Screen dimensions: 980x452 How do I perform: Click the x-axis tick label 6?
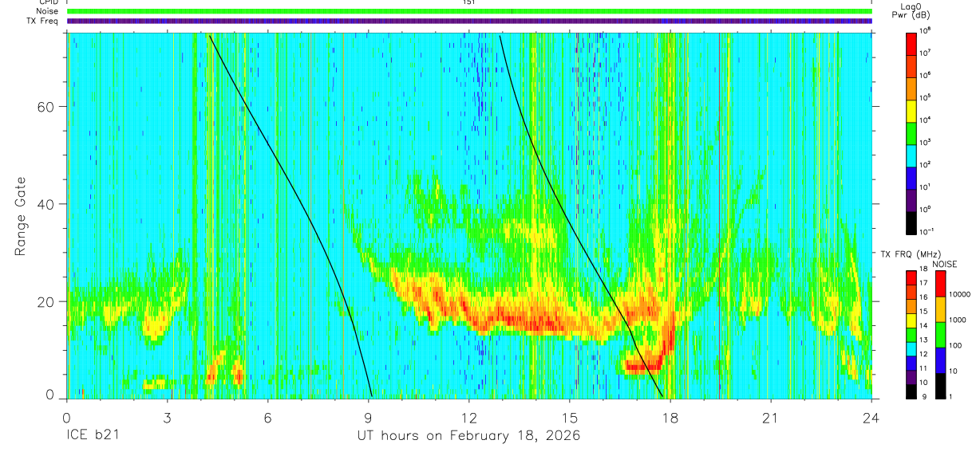click(268, 418)
